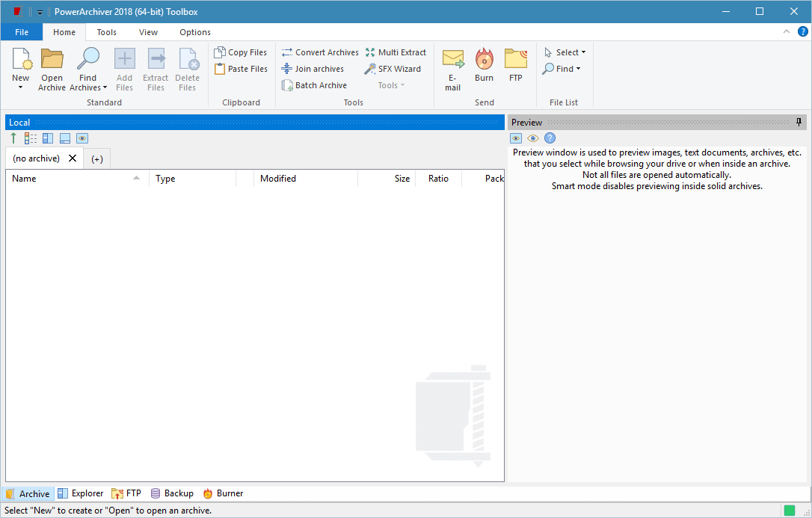Screen dimensions: 812x518
Task: Click the Open Archive folder icon
Action: pos(52,58)
